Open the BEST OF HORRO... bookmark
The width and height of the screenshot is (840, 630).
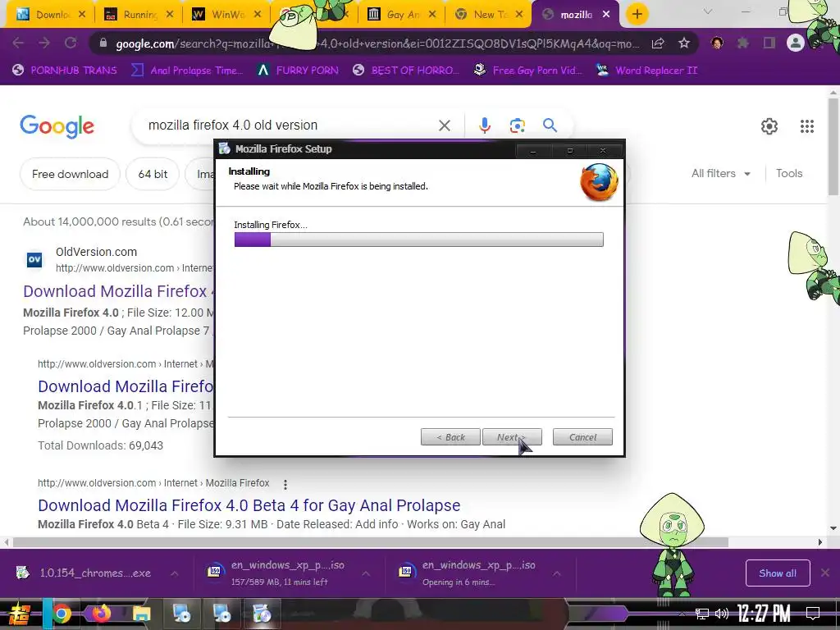[x=405, y=71]
